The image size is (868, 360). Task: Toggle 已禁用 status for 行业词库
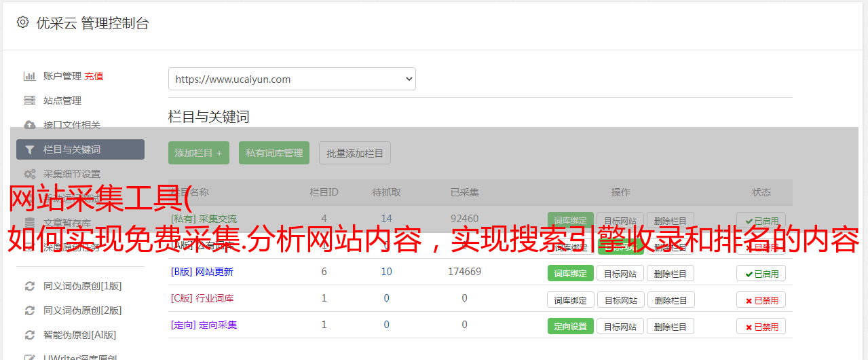[x=761, y=300]
